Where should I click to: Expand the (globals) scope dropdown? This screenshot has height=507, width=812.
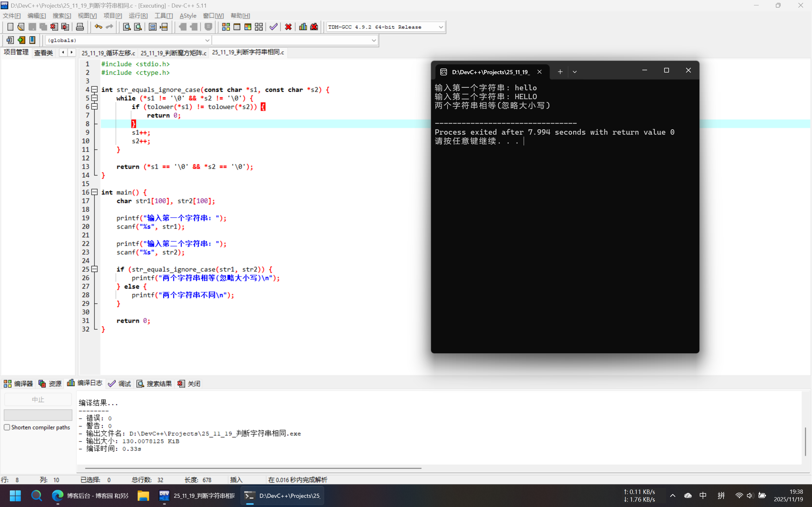[207, 40]
